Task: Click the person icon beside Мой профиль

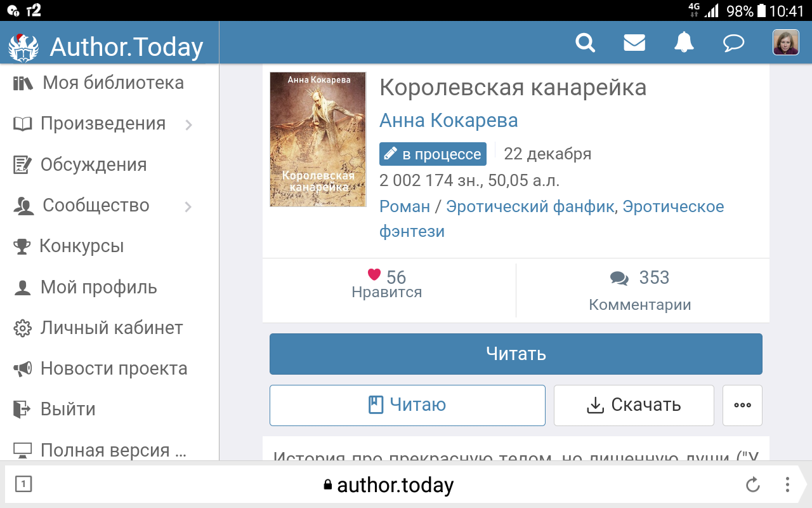Action: 22,288
